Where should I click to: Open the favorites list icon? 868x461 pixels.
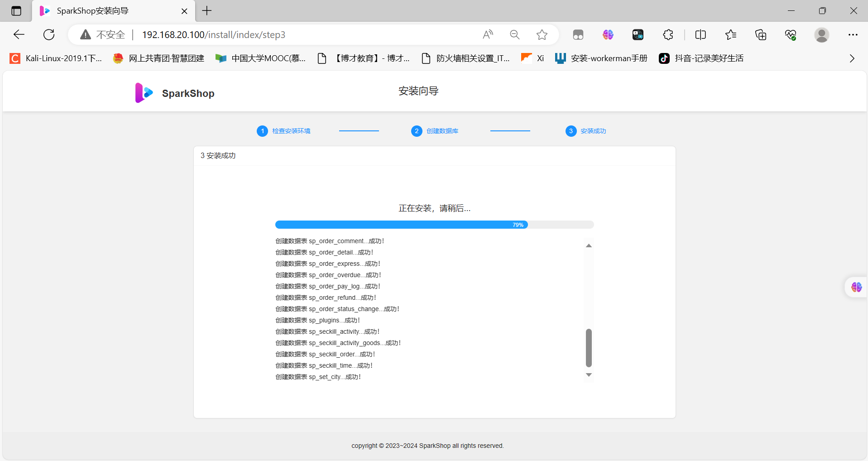tap(730, 34)
